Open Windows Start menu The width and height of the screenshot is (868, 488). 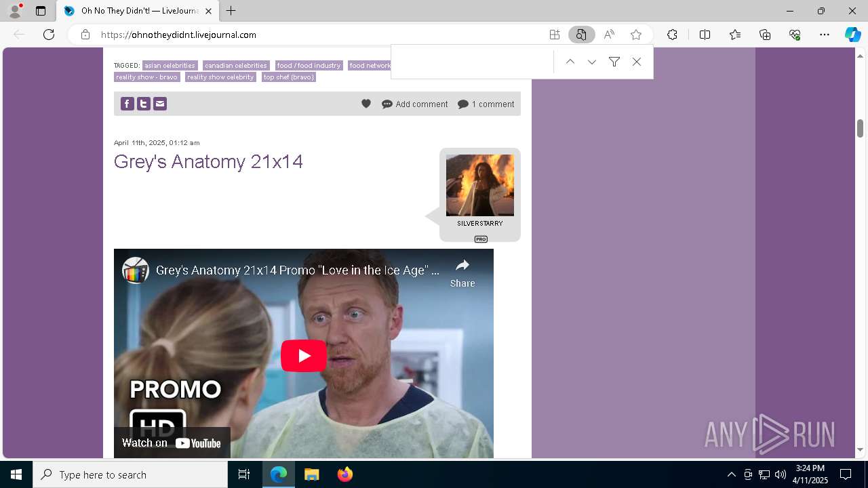click(x=16, y=474)
